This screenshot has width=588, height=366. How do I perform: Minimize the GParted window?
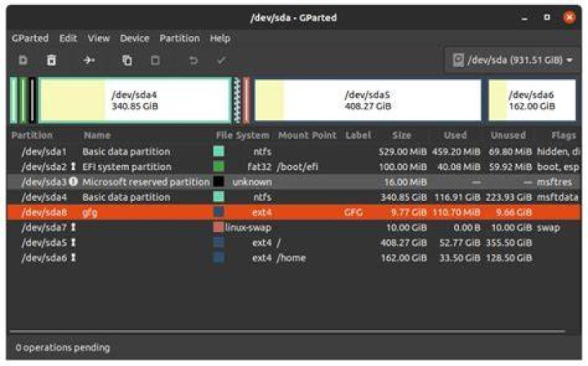pos(524,18)
